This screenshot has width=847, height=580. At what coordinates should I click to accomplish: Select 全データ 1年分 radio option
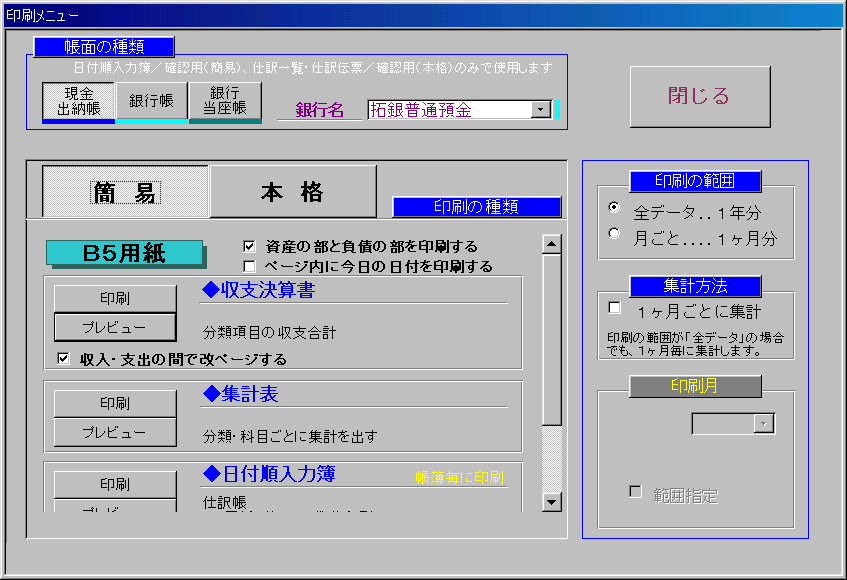615,208
